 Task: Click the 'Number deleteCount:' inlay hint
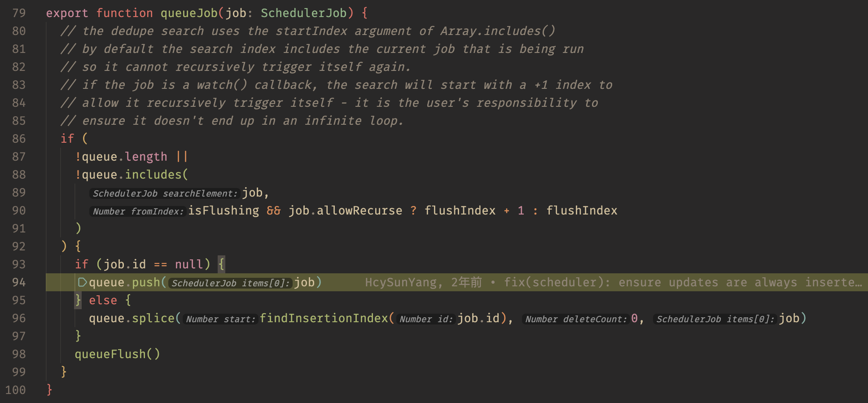pos(576,319)
